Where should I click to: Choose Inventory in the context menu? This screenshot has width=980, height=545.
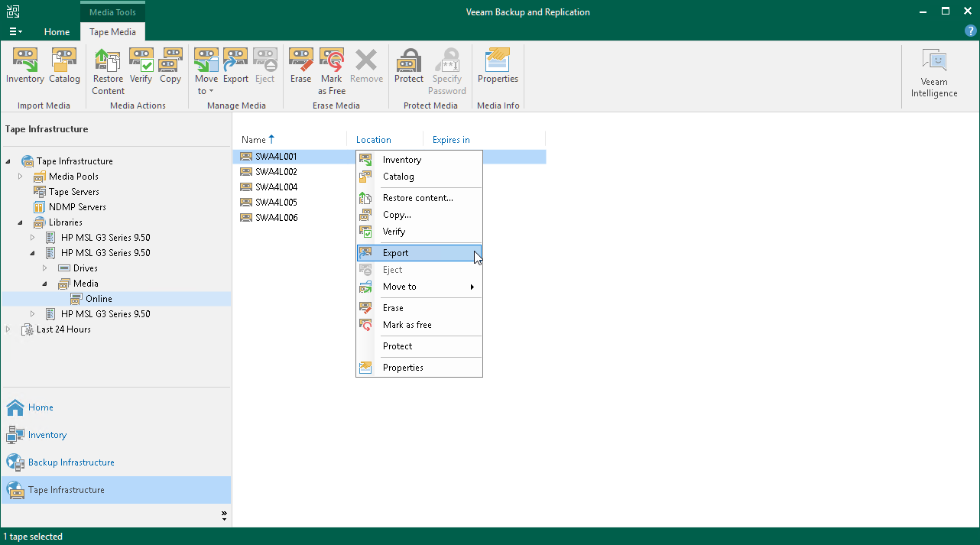click(x=420, y=160)
